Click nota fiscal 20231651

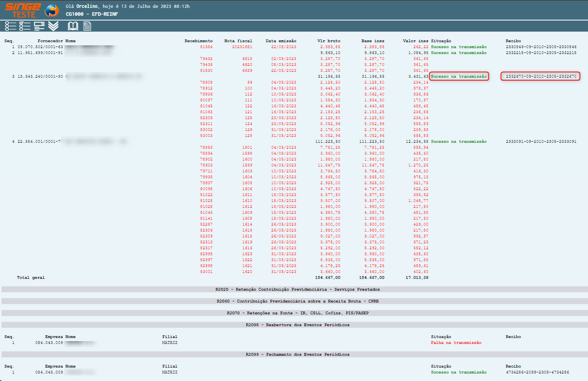242,47
